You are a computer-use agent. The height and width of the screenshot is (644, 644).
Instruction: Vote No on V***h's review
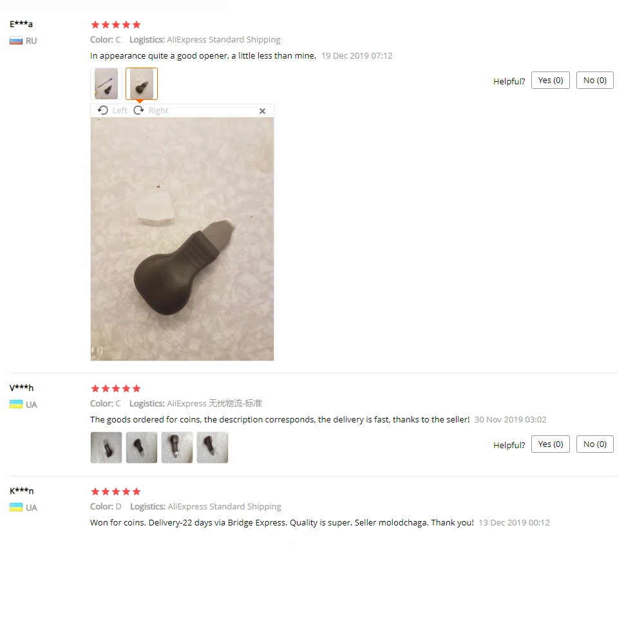tap(594, 444)
